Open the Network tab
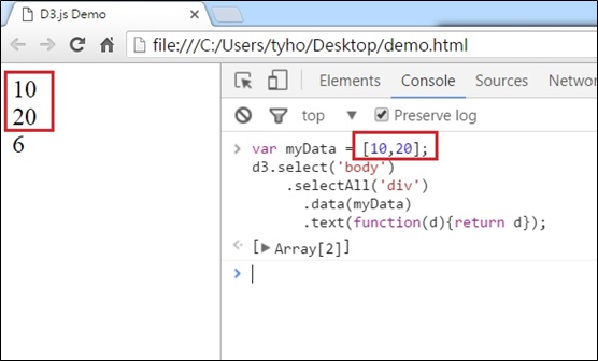598x361 pixels. 572,80
